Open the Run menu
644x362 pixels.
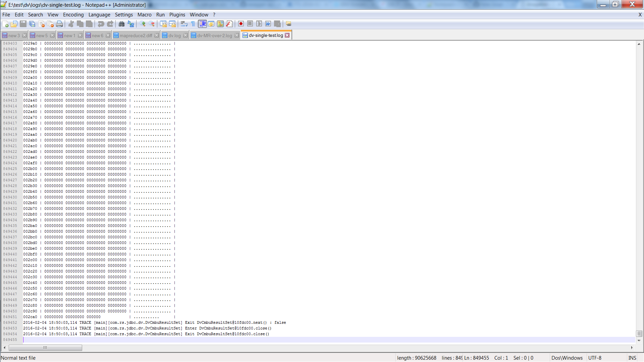160,15
